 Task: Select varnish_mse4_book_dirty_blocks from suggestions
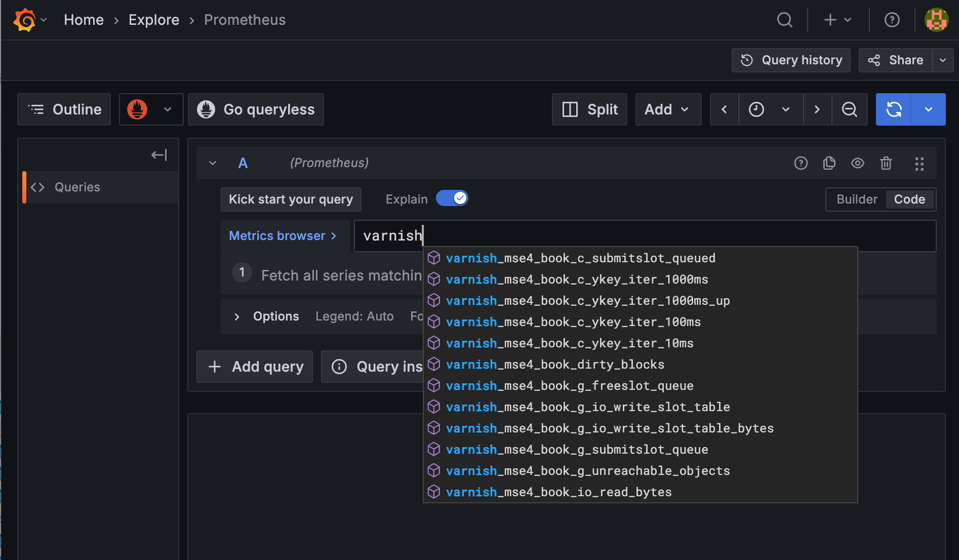tap(555, 364)
